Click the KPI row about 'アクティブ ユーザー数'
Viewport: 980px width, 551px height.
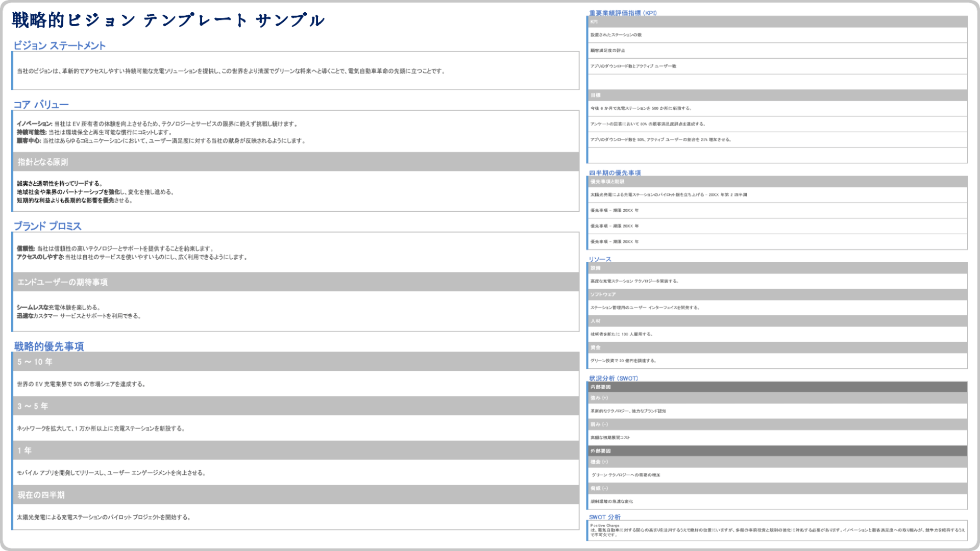click(778, 66)
